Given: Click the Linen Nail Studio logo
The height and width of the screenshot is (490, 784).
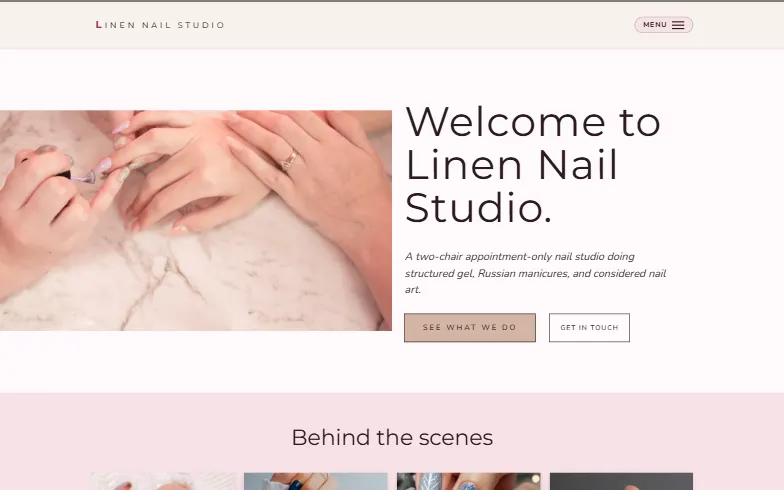Looking at the screenshot, I should (160, 25).
